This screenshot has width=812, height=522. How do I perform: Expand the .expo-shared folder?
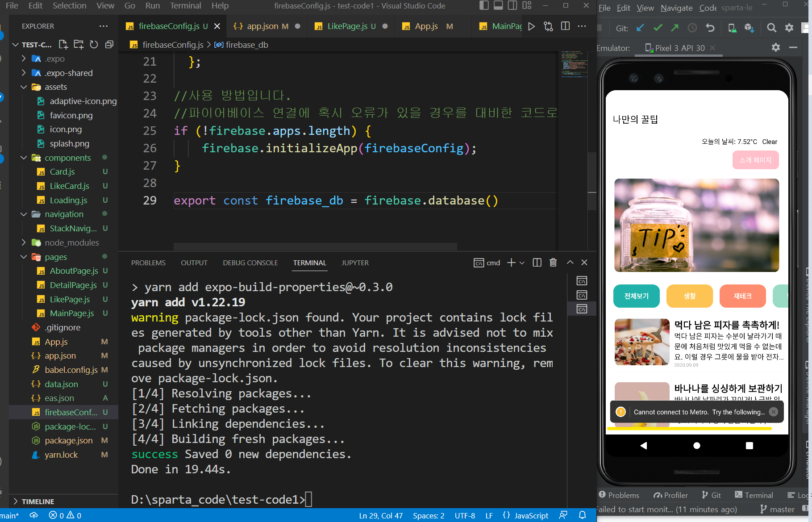[x=24, y=73]
